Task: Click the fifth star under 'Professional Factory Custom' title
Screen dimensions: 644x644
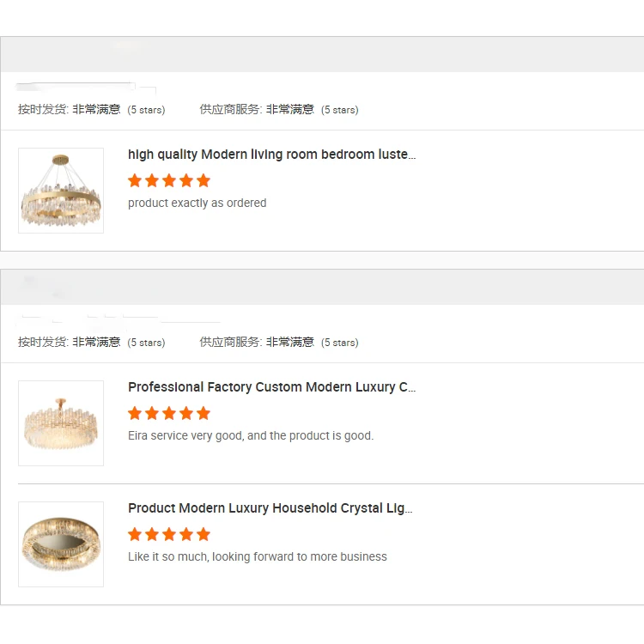Action: pyautogui.click(x=204, y=413)
